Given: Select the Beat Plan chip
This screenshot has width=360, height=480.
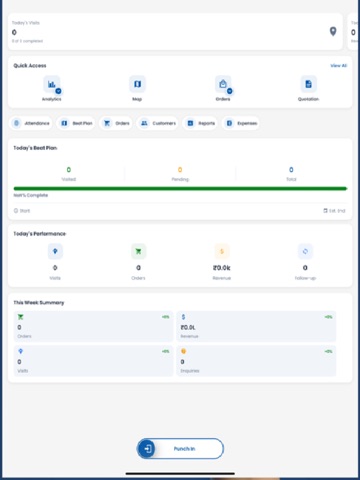Looking at the screenshot, I should (x=76, y=123).
